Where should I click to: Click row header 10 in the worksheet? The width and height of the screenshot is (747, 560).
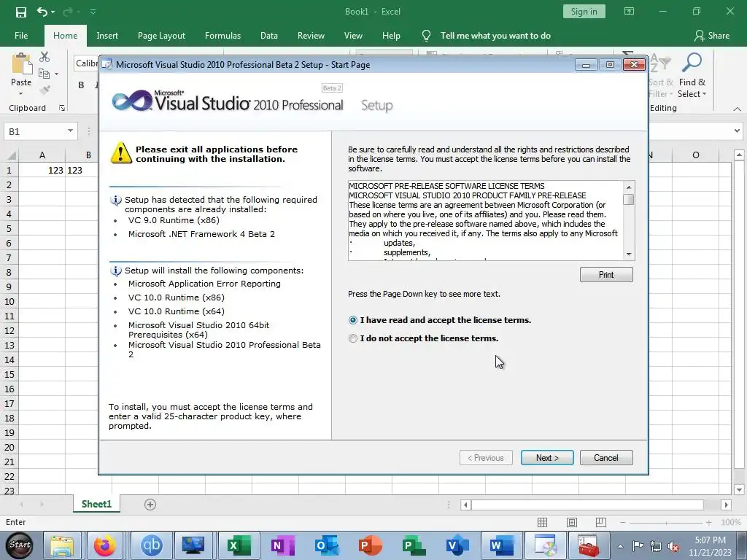9,301
